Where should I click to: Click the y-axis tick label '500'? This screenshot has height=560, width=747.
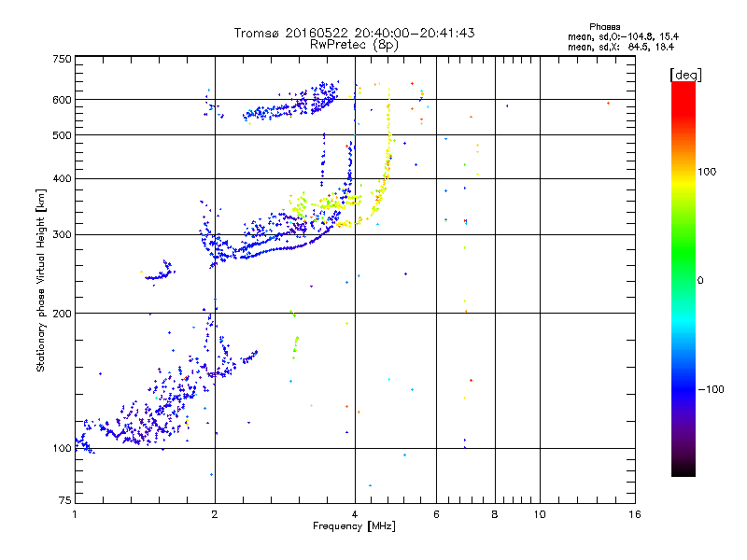[62, 135]
